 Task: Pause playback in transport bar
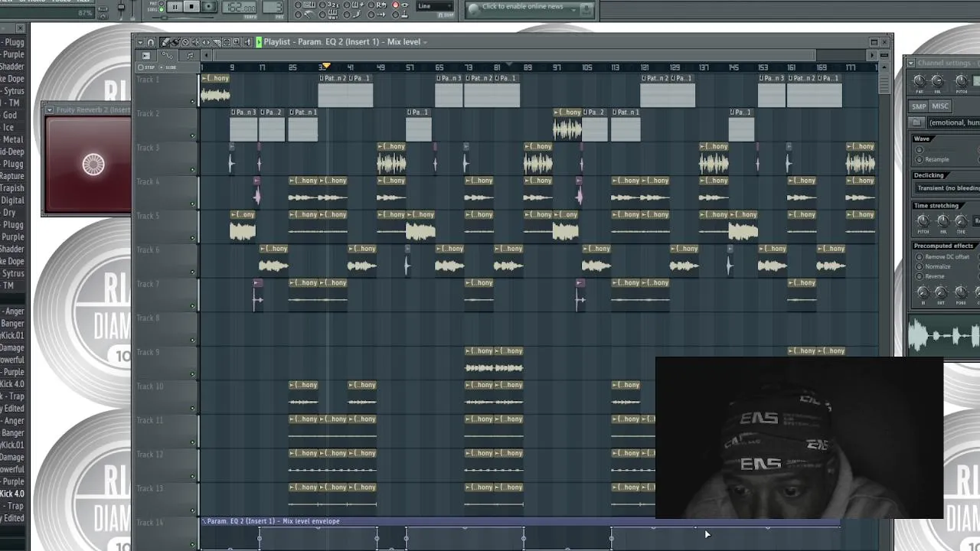point(175,7)
